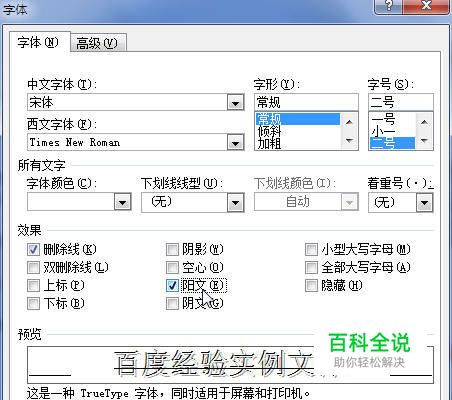
Task: Enable 全部大写字母(A) checkbox
Action: pos(311,267)
